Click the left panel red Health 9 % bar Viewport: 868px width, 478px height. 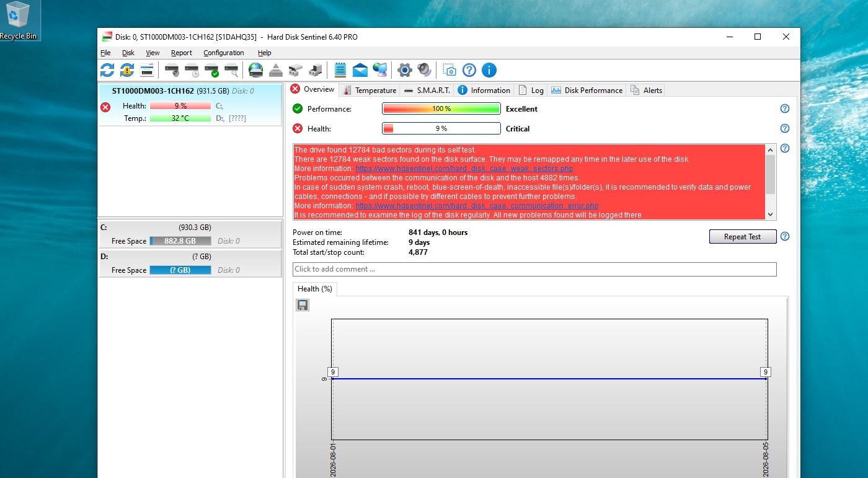click(x=180, y=106)
